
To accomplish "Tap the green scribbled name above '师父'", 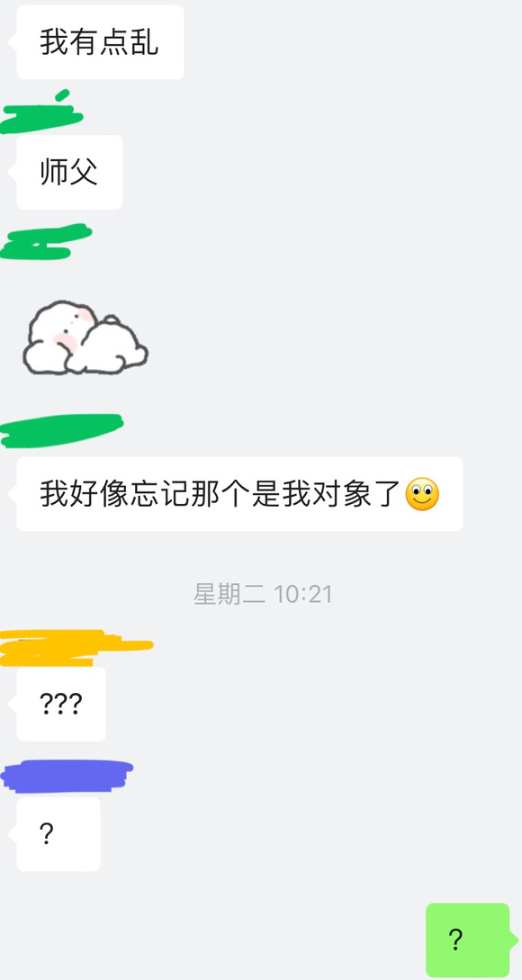I will (x=41, y=113).
